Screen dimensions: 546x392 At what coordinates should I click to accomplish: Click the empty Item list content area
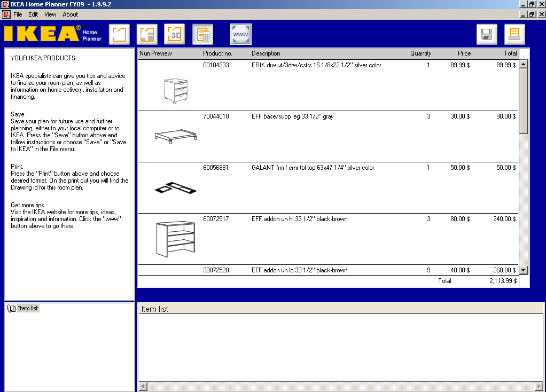point(341,348)
